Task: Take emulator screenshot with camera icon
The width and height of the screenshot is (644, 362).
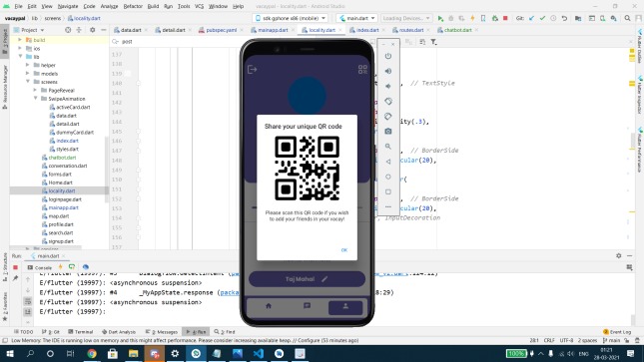Action: click(388, 132)
